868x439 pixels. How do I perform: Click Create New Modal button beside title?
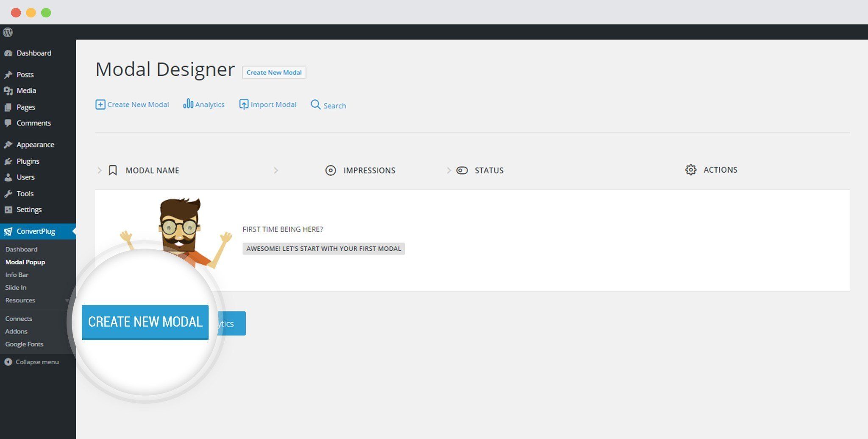pyautogui.click(x=274, y=73)
